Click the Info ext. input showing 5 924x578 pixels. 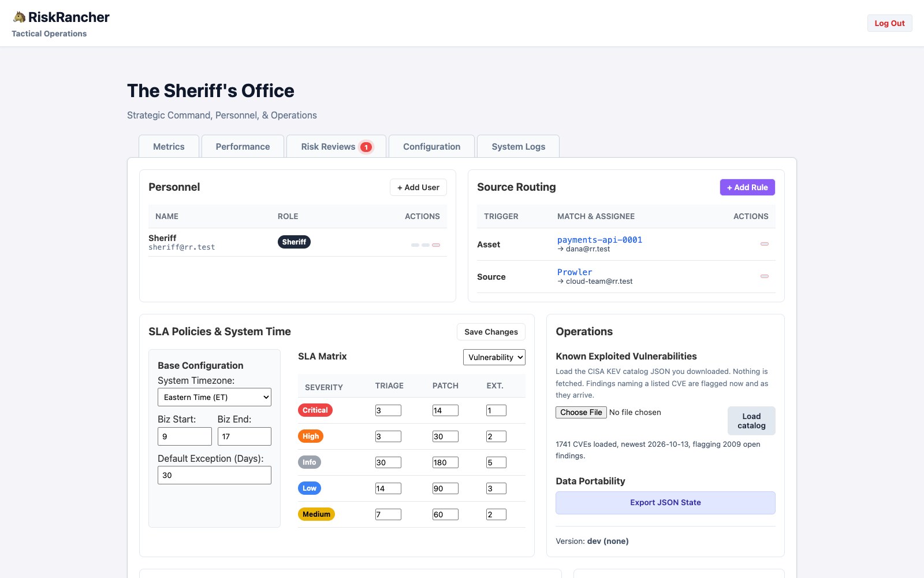496,462
